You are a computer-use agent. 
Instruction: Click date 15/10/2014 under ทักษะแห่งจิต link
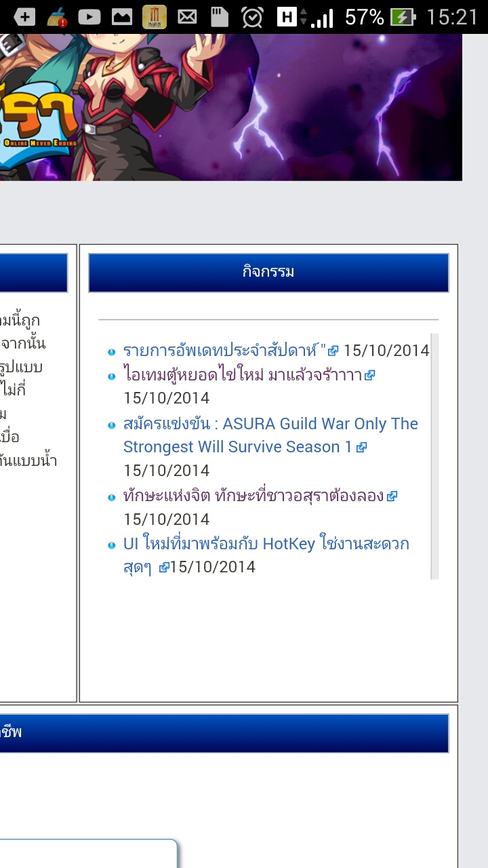[166, 519]
